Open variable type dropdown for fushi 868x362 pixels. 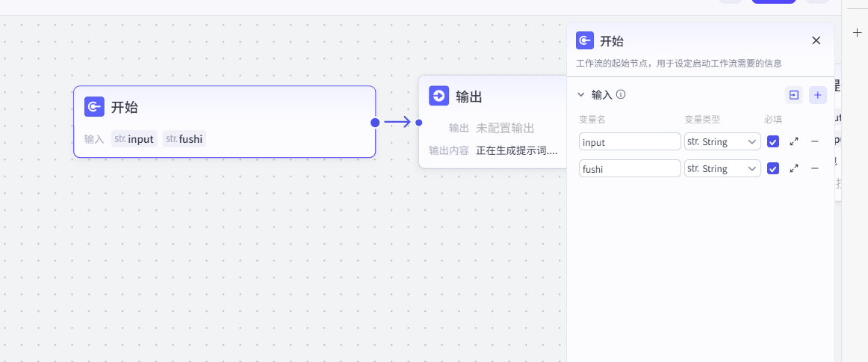[722, 168]
